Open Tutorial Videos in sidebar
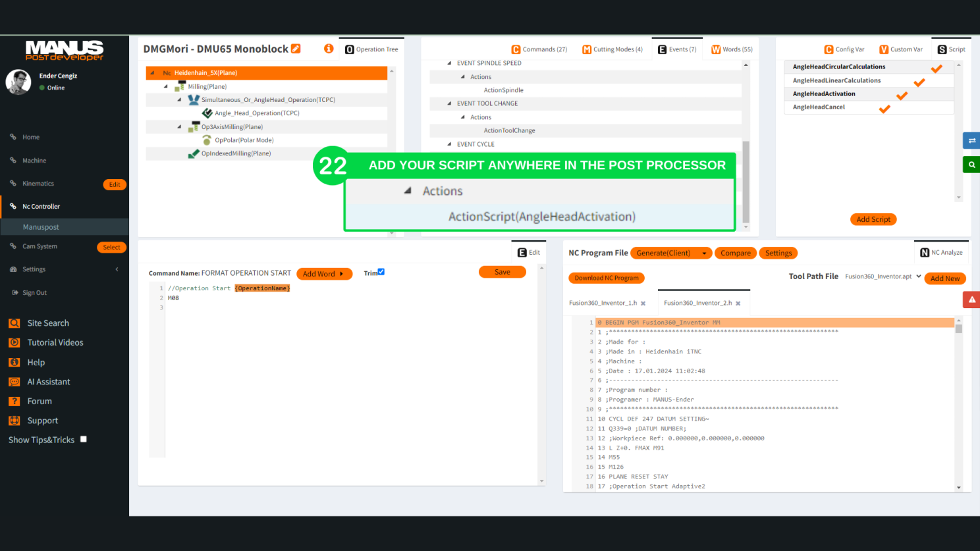980x551 pixels. coord(55,342)
